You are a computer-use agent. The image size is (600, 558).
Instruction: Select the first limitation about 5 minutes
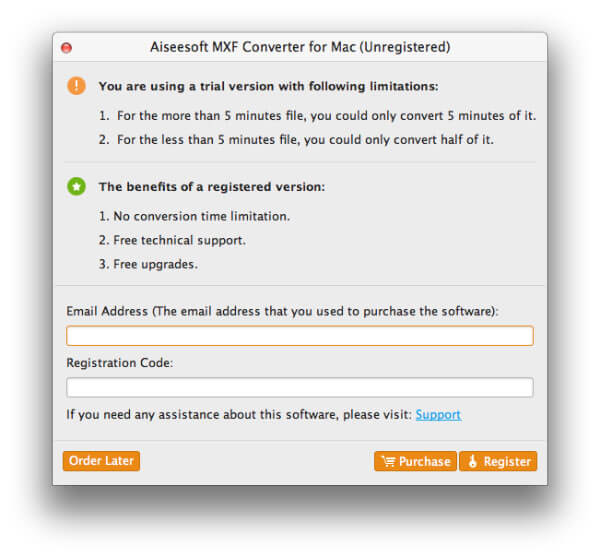[318, 116]
